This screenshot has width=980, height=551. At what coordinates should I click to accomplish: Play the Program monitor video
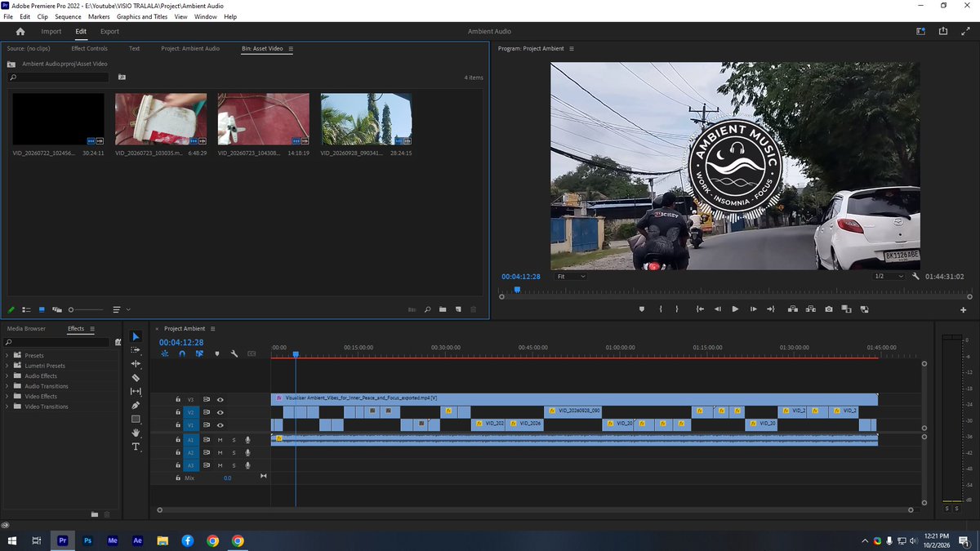coord(735,309)
